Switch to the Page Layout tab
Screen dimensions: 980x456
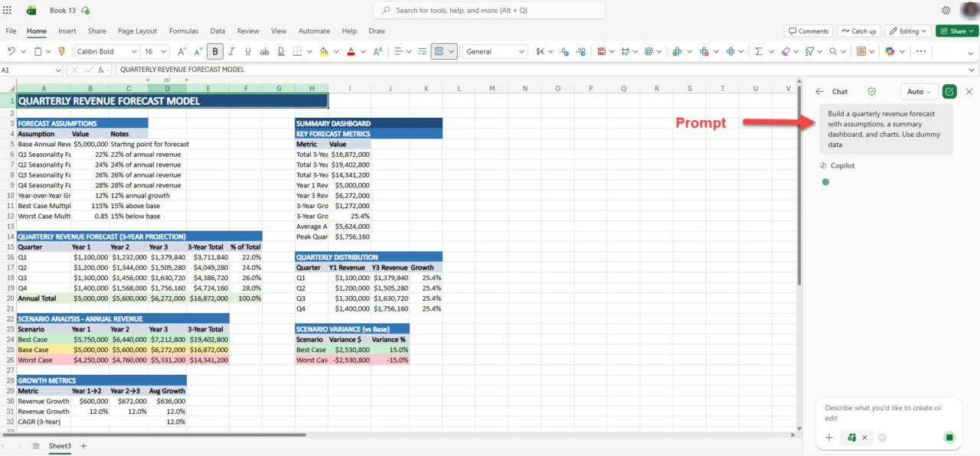(x=138, y=31)
